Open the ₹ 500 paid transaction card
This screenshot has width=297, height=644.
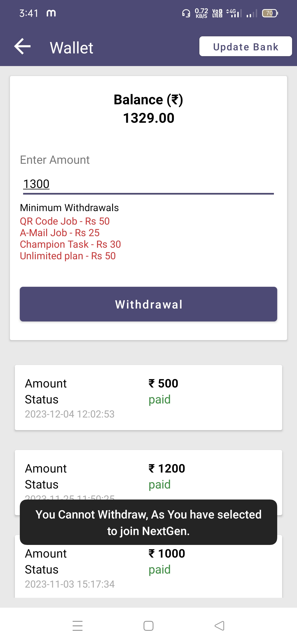pyautogui.click(x=148, y=397)
